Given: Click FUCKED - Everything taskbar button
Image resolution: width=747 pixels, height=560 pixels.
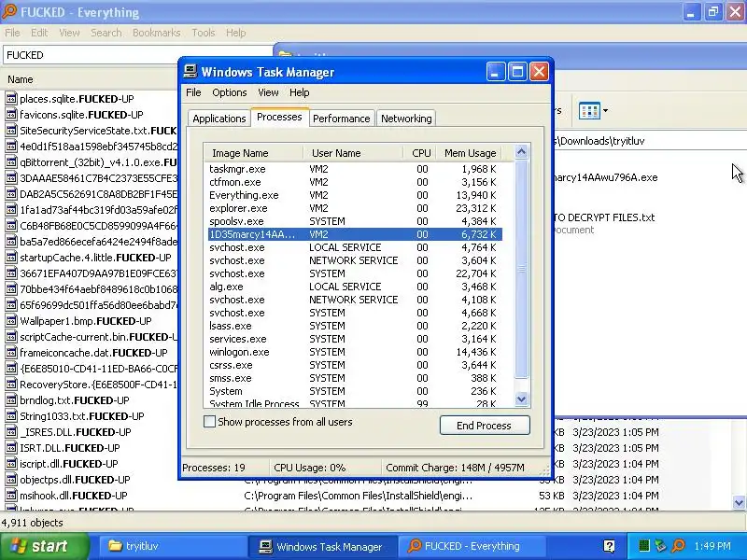Looking at the screenshot, I should click(472, 546).
